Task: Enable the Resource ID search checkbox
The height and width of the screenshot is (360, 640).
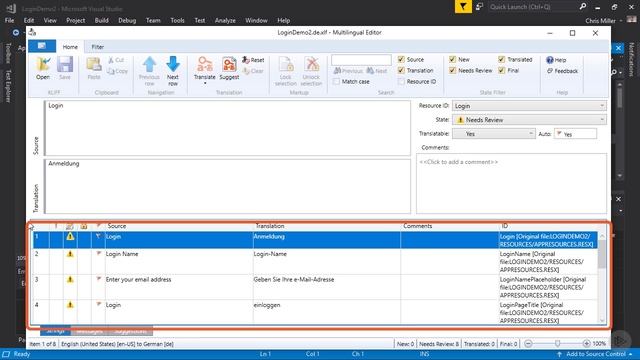Action: (x=401, y=81)
